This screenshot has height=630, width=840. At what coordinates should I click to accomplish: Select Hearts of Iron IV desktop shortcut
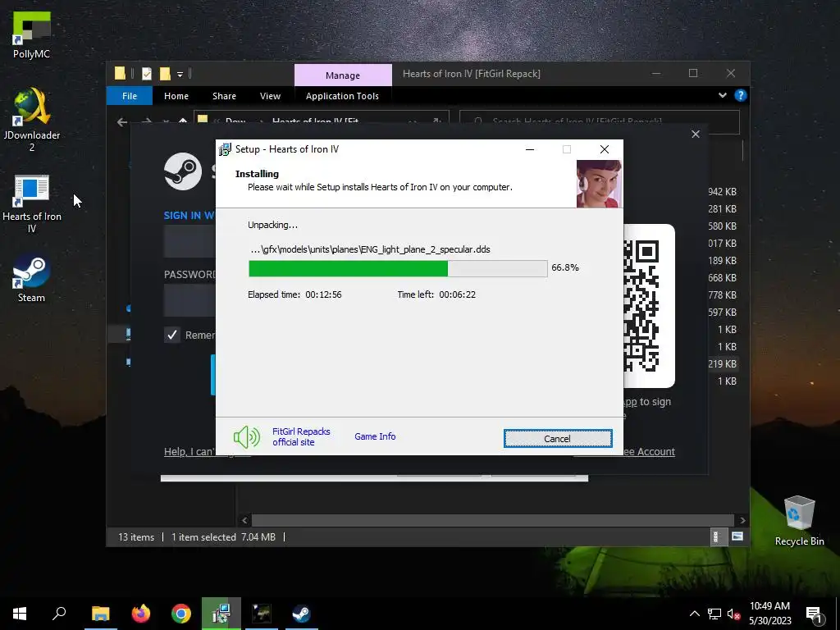pos(32,204)
